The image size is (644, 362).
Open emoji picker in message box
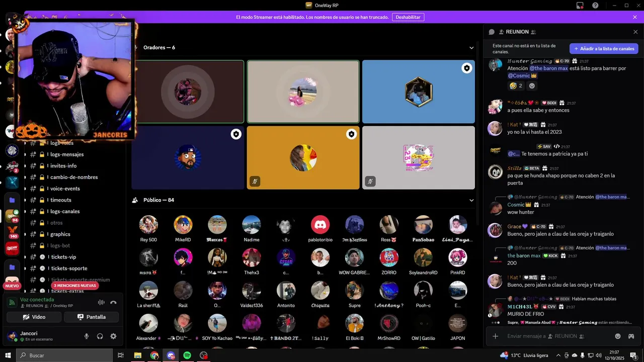[x=618, y=336]
